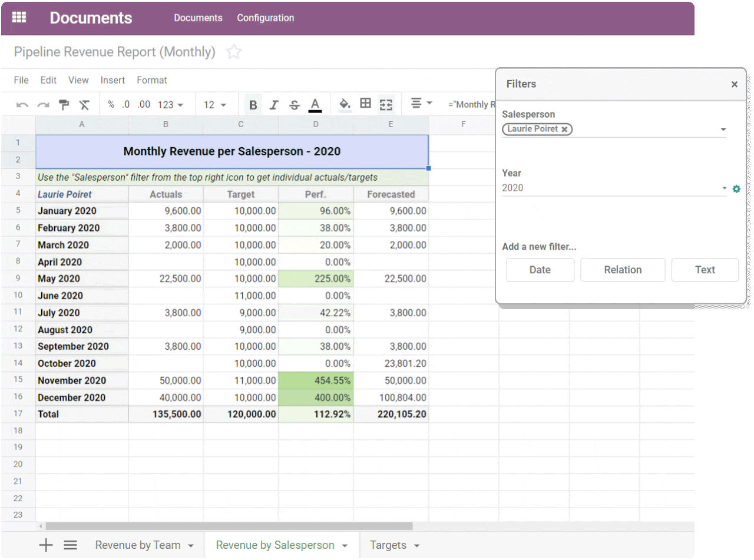Viewport: 754px width, 560px height.
Task: Toggle italic formatting
Action: pyautogui.click(x=273, y=105)
